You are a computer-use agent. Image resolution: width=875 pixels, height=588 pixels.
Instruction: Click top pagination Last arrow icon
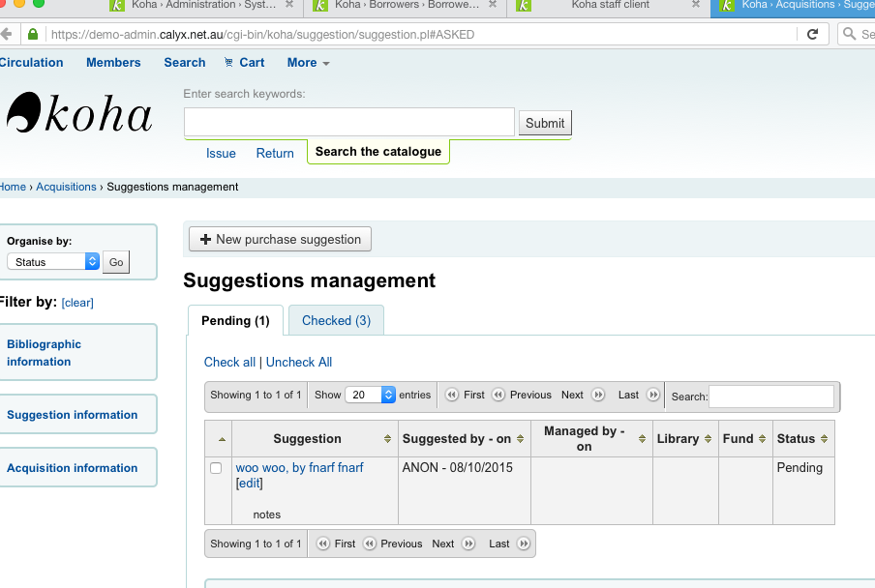(653, 395)
